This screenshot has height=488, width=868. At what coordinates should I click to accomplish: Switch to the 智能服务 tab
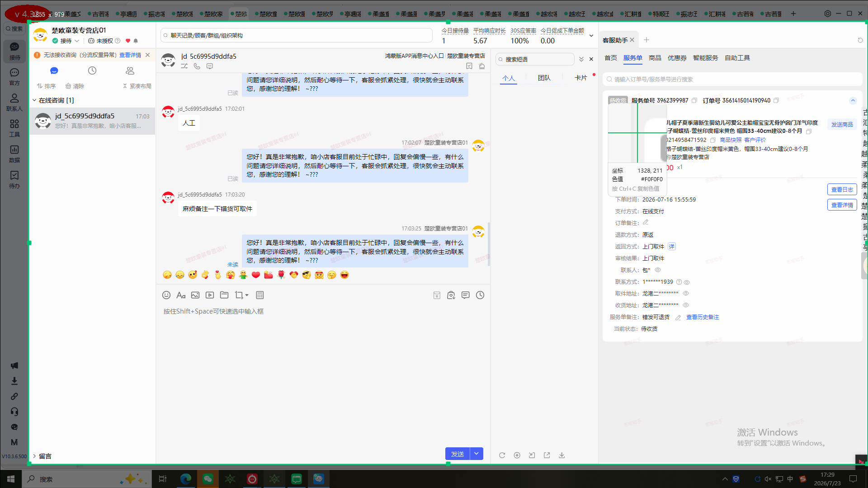tap(706, 58)
